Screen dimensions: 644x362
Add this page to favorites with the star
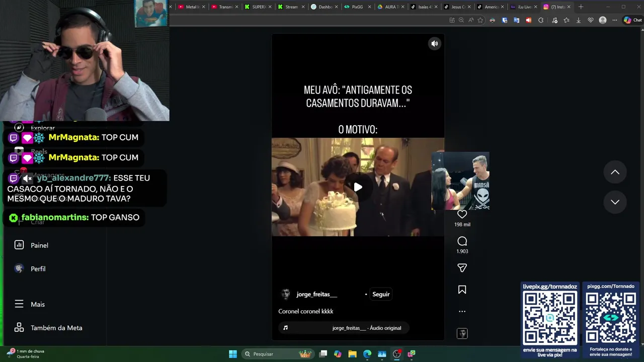point(480,20)
